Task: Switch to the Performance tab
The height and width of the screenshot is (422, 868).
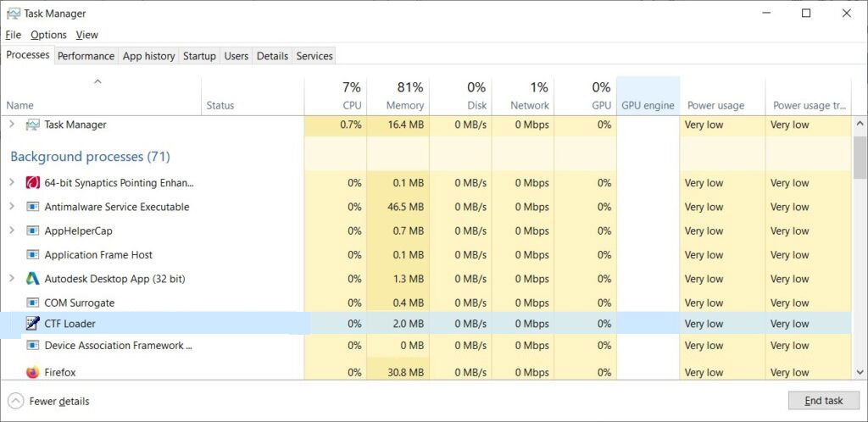Action: pos(86,56)
